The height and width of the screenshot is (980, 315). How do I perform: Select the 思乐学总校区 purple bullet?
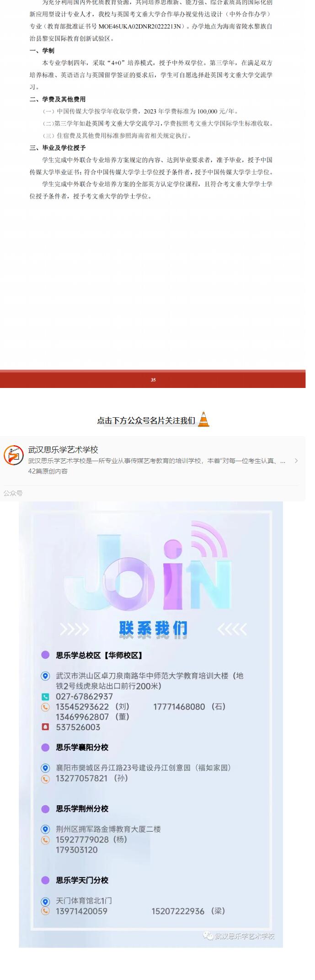(x=45, y=655)
